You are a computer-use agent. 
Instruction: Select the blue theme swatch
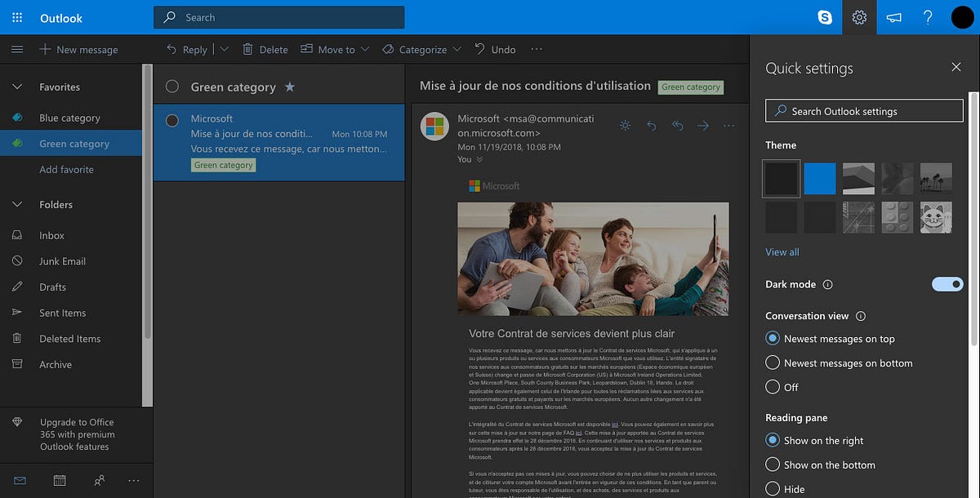[820, 179]
